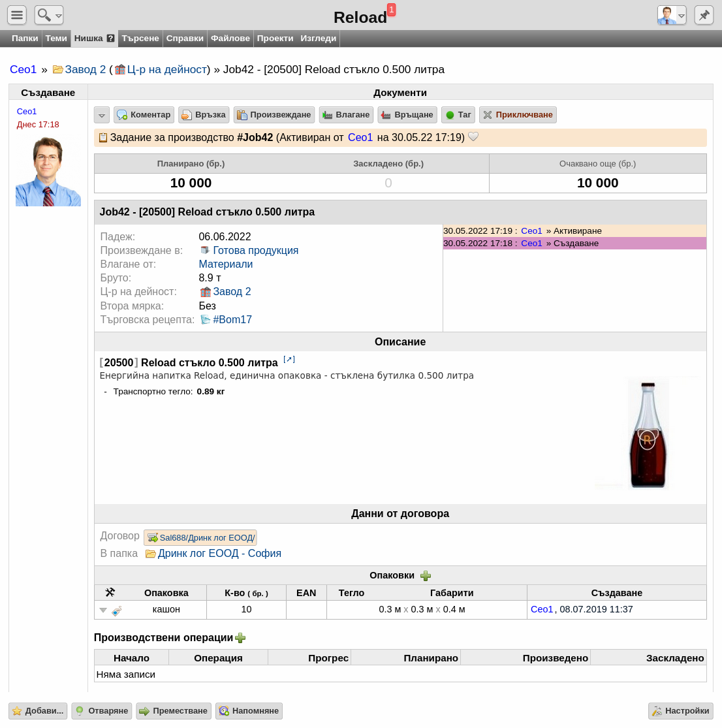Click the clipboard icon before Задание за производство
The image size is (722, 728).
tap(103, 137)
